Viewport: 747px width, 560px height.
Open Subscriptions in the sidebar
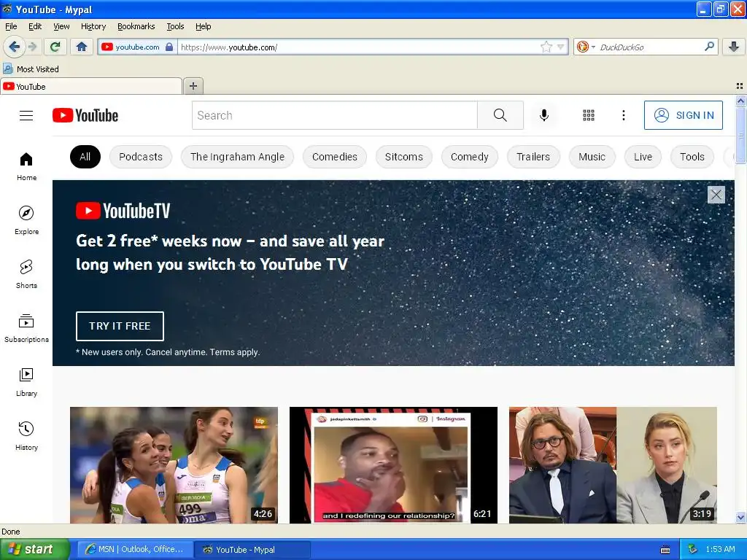coord(26,328)
